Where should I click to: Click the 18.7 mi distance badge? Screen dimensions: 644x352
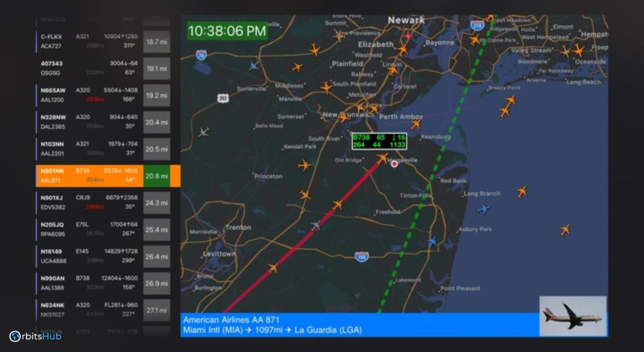click(157, 42)
